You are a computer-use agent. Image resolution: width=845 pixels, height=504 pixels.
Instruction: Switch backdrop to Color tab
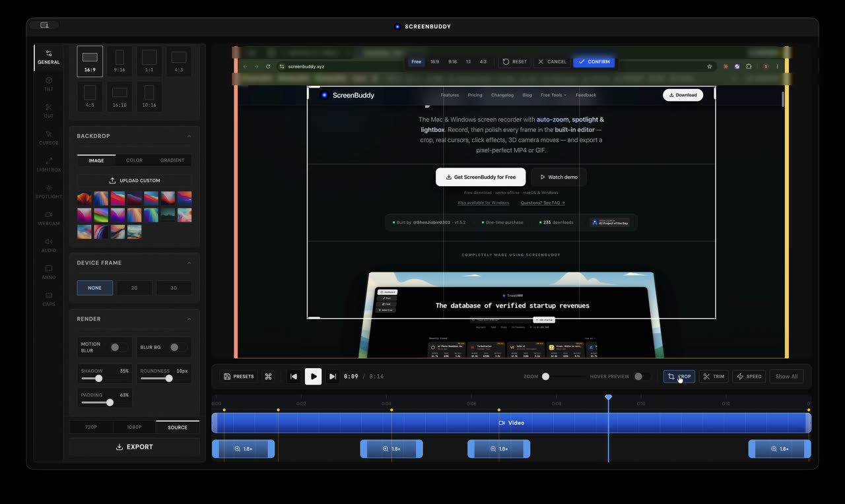point(134,160)
